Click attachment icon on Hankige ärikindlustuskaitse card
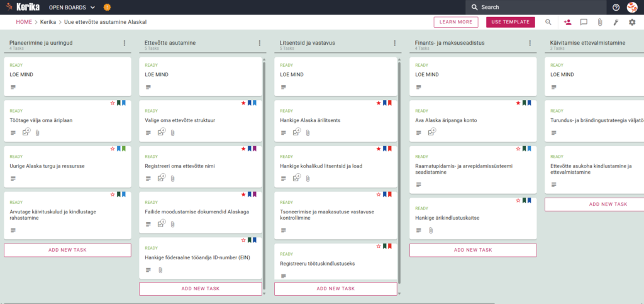The image size is (644, 304). tap(430, 230)
